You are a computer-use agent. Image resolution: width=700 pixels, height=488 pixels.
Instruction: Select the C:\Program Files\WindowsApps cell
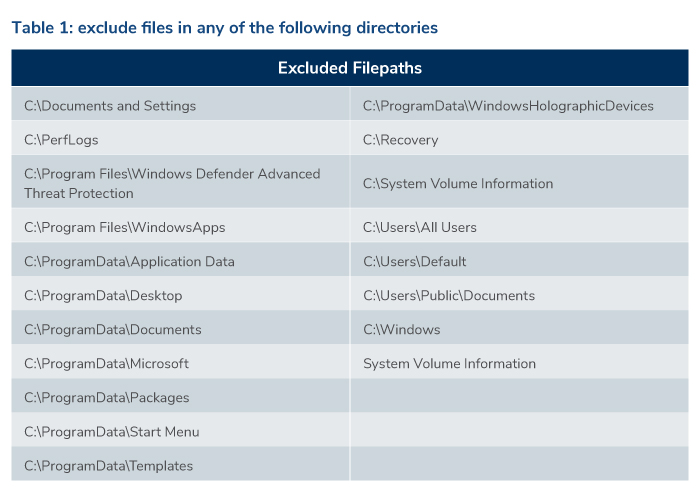click(x=180, y=227)
